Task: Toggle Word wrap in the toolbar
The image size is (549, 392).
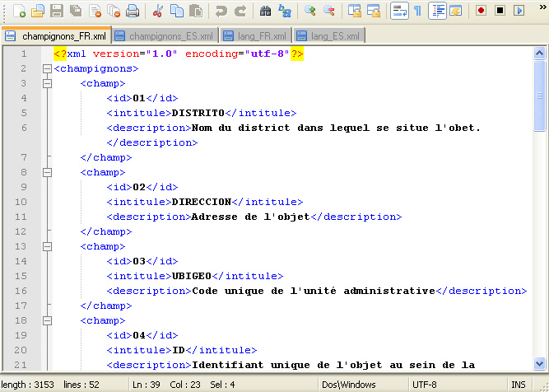Action: tap(398, 11)
